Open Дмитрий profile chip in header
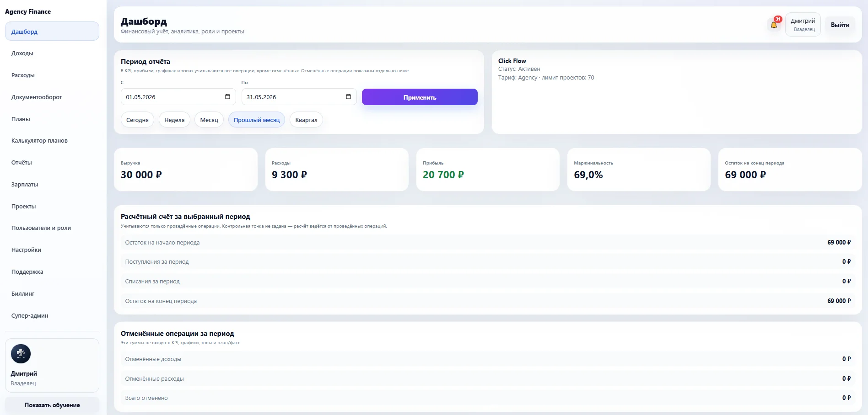The height and width of the screenshot is (415, 868). point(803,25)
